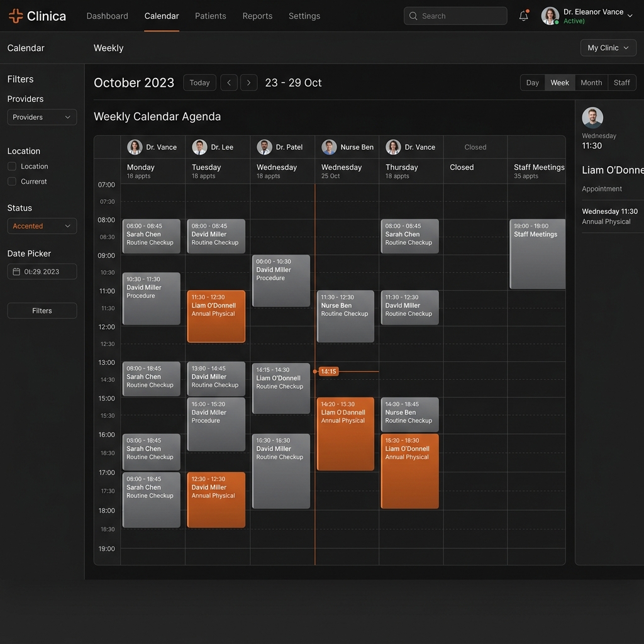Click patient avatar in detail panel
644x644 pixels.
592,118
